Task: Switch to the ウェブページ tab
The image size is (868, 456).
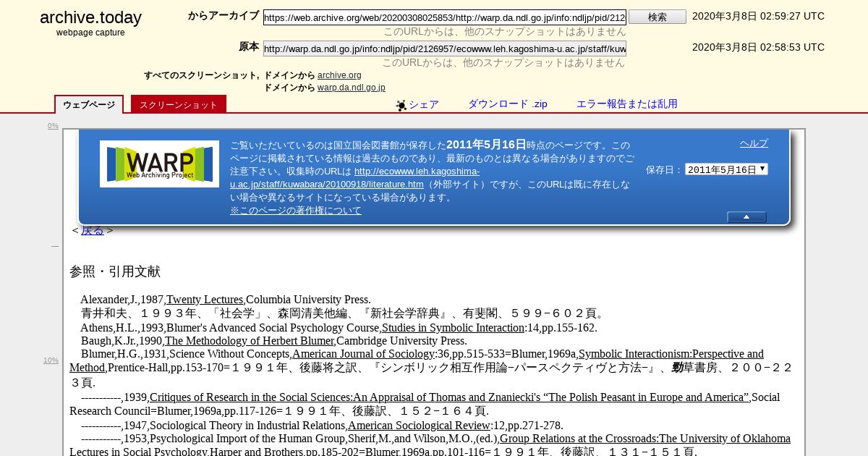Action: (89, 104)
